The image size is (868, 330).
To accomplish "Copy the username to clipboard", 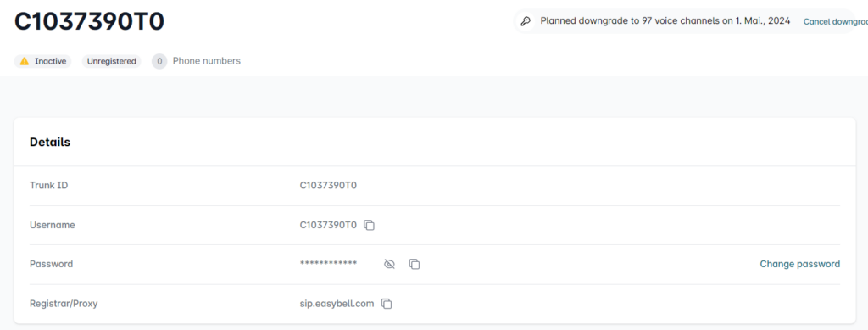I will (370, 226).
